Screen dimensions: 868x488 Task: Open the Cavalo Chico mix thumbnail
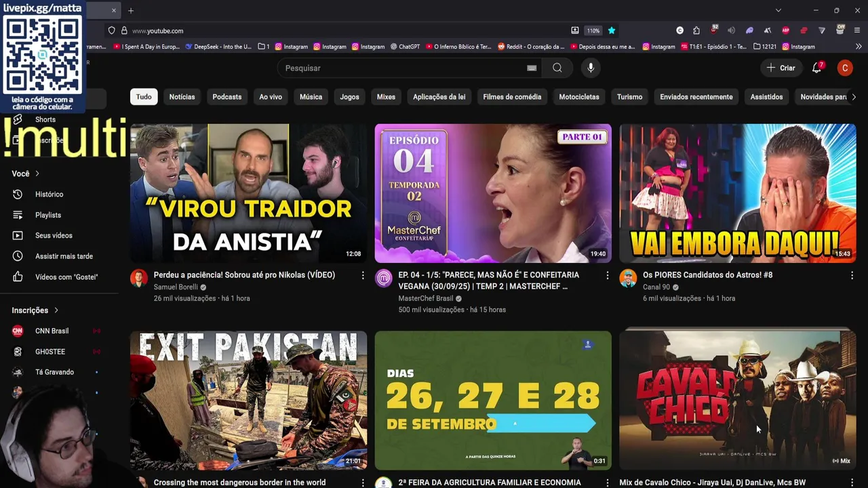[737, 400]
